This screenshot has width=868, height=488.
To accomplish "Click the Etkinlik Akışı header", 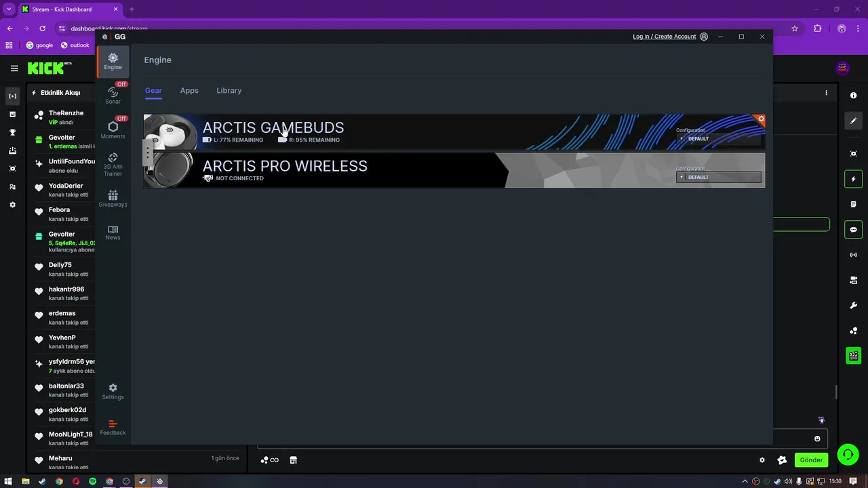I will (60, 93).
